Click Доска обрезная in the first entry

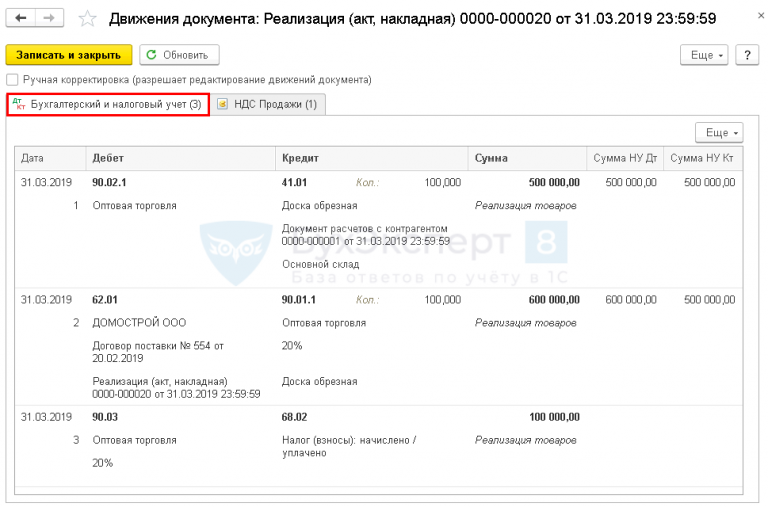click(319, 206)
